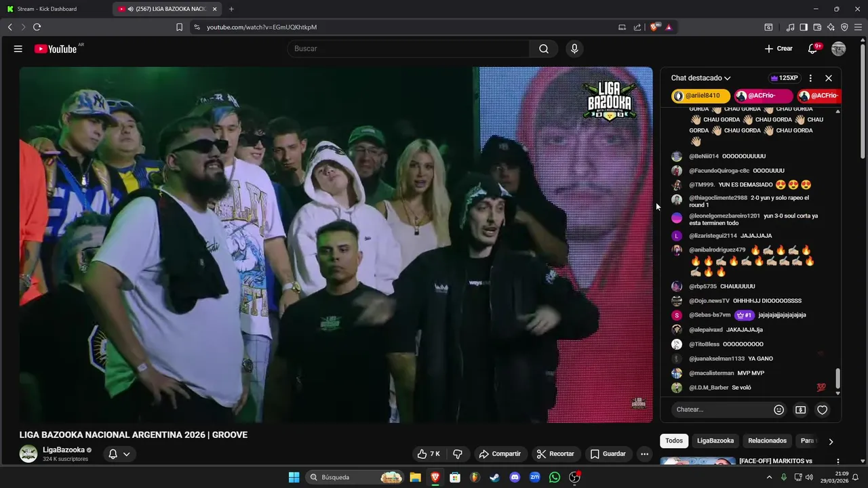The image size is (868, 488).
Task: Go back to previous page
Action: pyautogui.click(x=9, y=27)
